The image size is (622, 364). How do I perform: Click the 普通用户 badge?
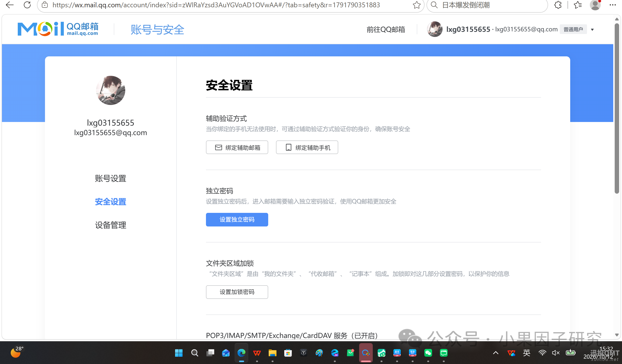click(x=573, y=29)
